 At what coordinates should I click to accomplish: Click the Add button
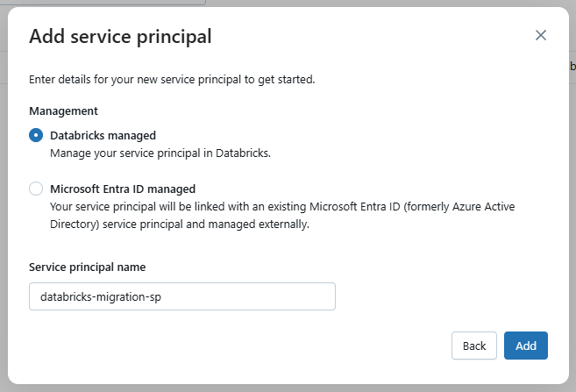(526, 346)
